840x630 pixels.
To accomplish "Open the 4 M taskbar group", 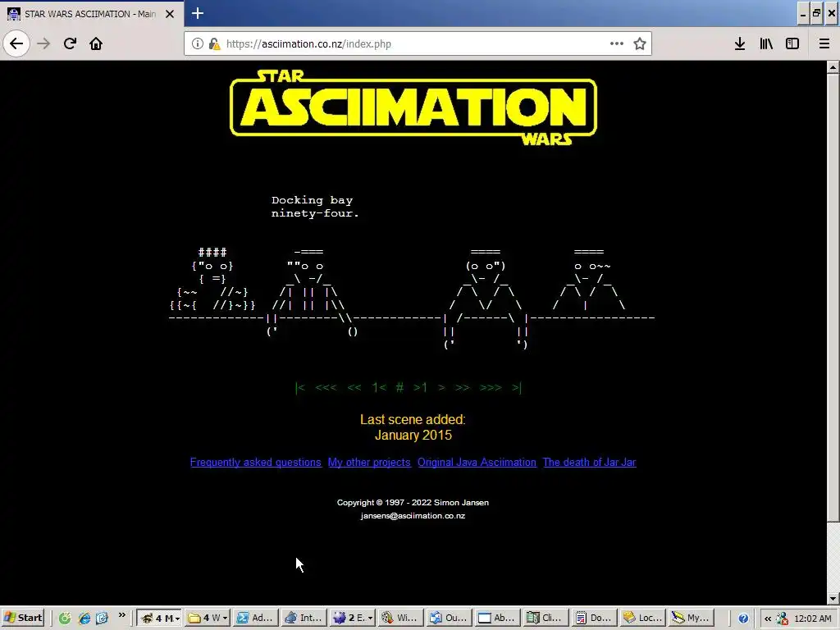I will 158,619.
